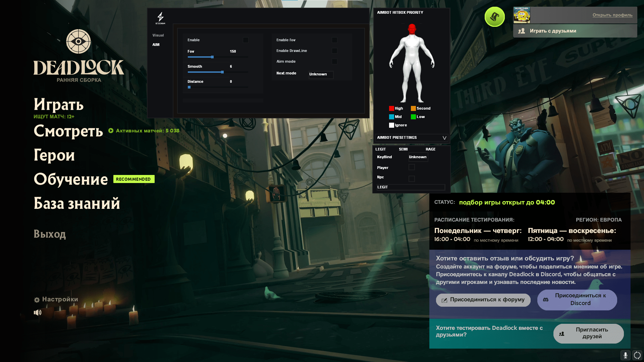Click the Smooth slider handle
The height and width of the screenshot is (362, 644).
point(222,72)
